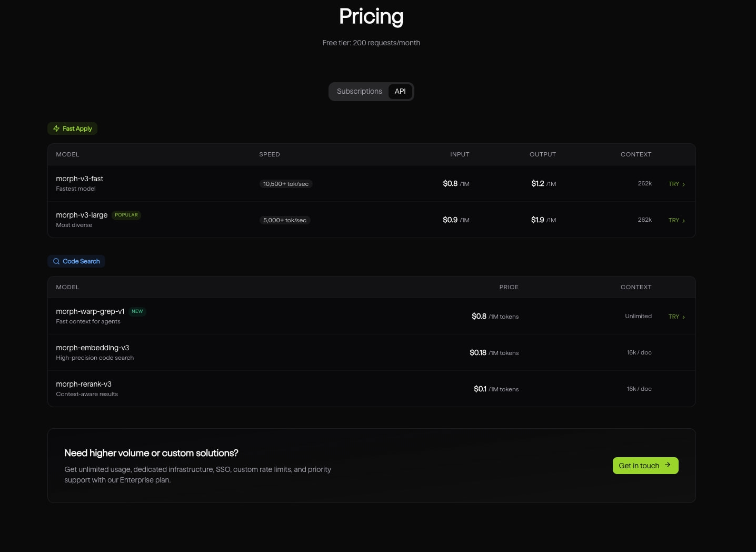This screenshot has width=756, height=552.
Task: Click 'High-precision code search' description
Action: coord(95,358)
